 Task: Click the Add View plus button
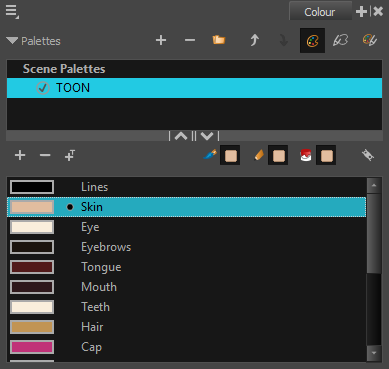coord(361,12)
